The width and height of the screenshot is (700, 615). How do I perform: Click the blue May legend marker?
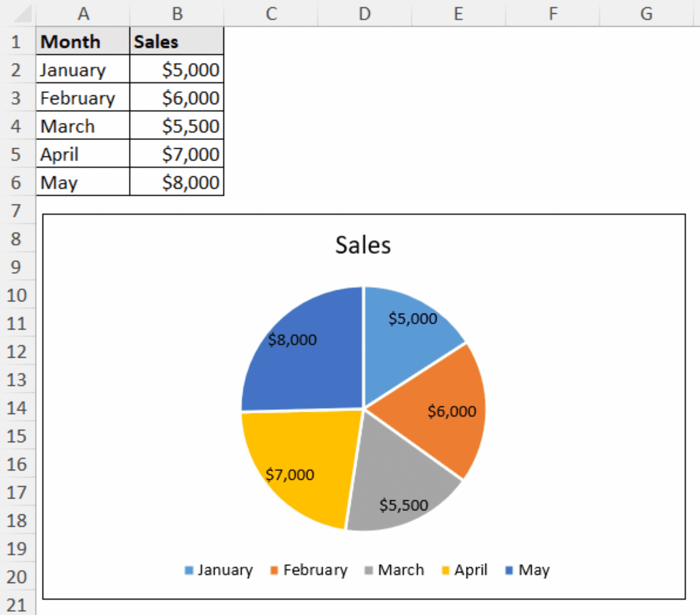coord(509,569)
